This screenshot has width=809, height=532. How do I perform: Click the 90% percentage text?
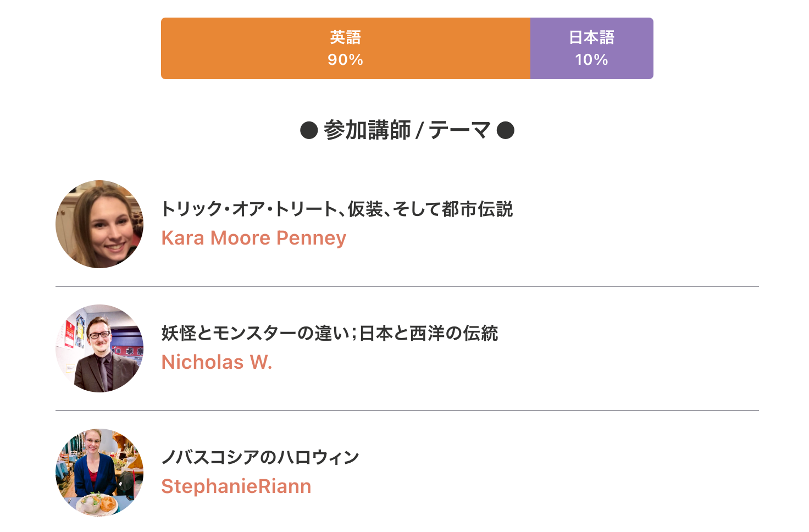(x=345, y=60)
